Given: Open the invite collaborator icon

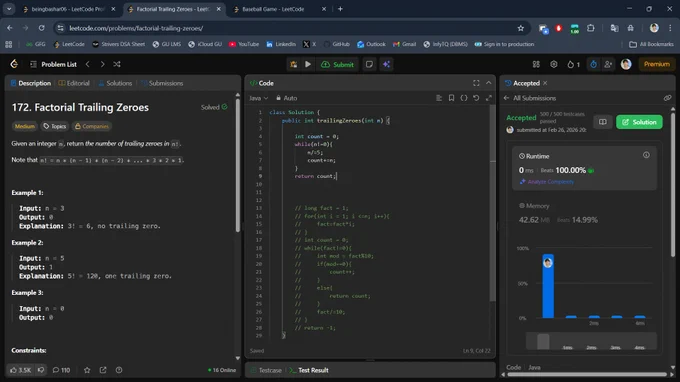Looking at the screenshot, I should coord(608,64).
